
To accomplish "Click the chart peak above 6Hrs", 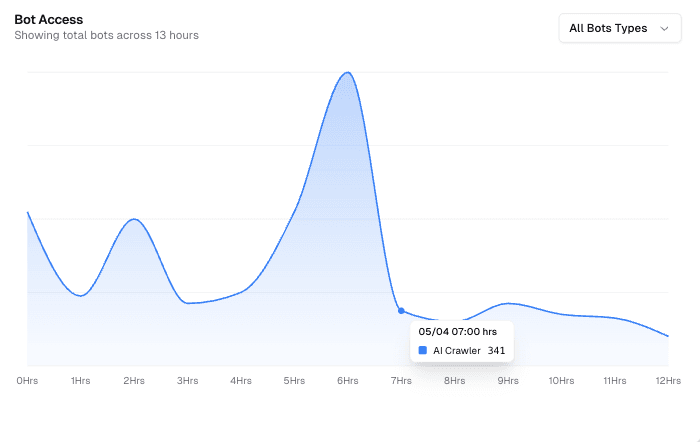I will point(347,73).
